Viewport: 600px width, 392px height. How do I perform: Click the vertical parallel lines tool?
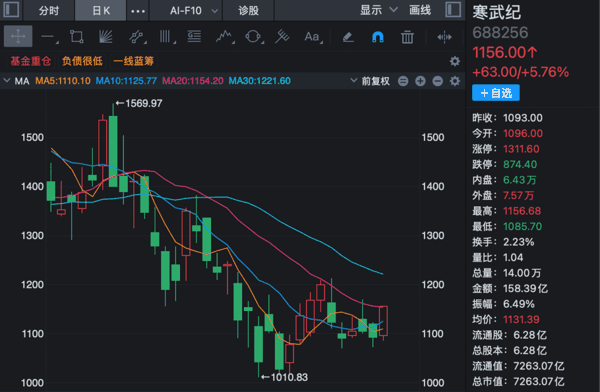166,37
